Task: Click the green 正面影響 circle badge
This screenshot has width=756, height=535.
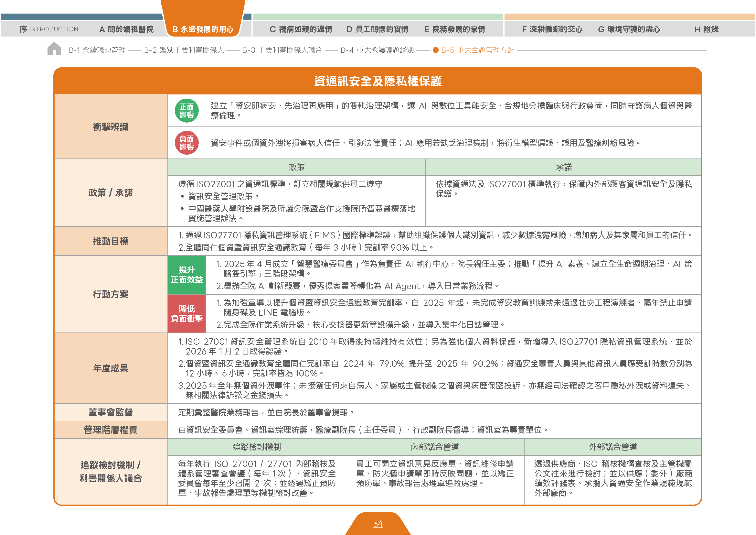Action: (x=187, y=111)
